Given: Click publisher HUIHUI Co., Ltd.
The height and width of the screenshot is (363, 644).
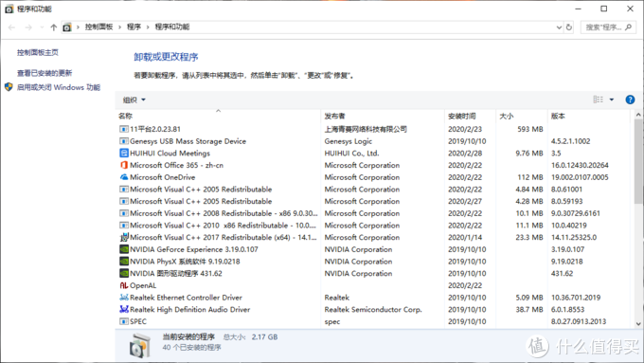Looking at the screenshot, I should pos(351,153).
